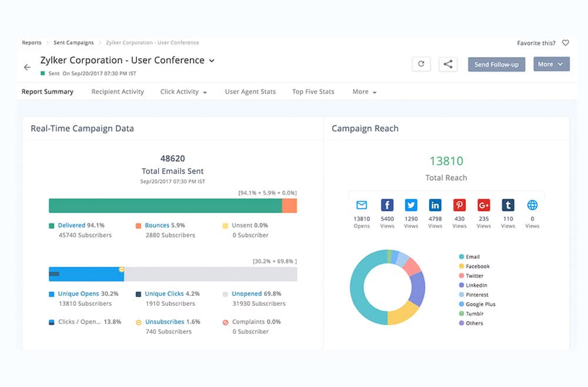Click the LinkedIn views icon

pyautogui.click(x=435, y=205)
